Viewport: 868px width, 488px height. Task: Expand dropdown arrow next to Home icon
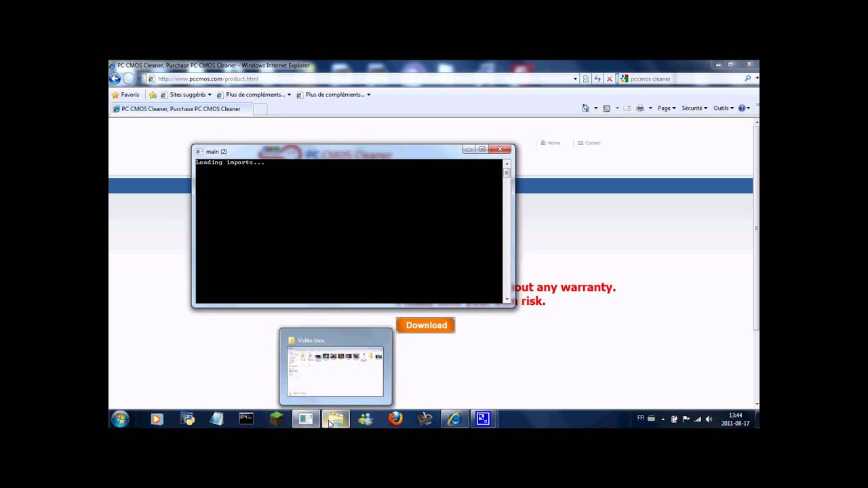(x=595, y=108)
